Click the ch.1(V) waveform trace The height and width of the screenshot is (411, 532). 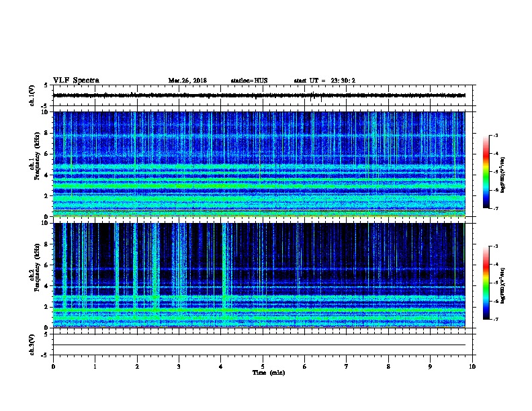[x=259, y=95]
